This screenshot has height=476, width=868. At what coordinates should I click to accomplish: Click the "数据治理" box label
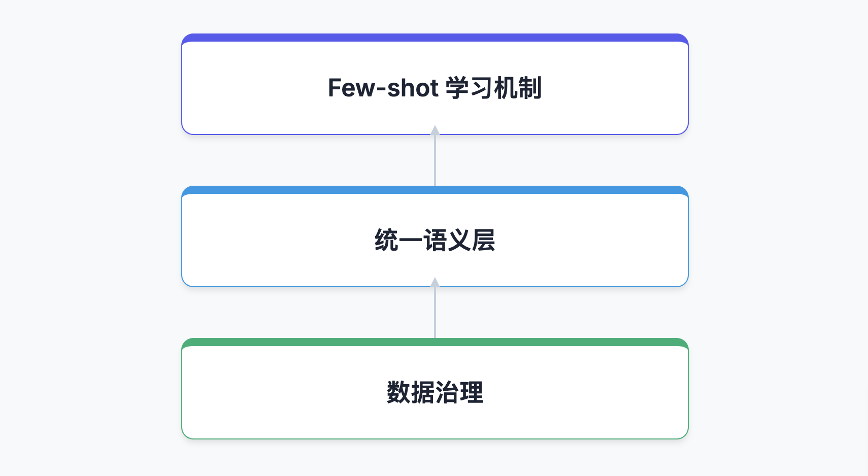coord(435,392)
